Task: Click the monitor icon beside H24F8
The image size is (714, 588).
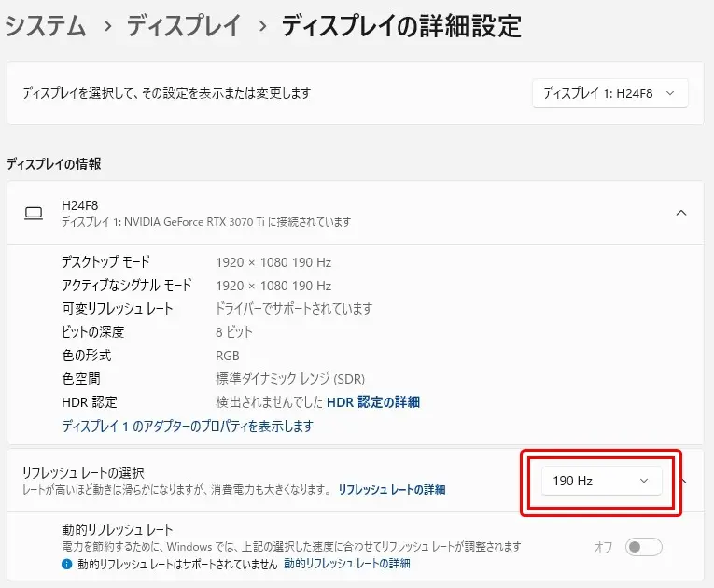Action: click(x=34, y=213)
